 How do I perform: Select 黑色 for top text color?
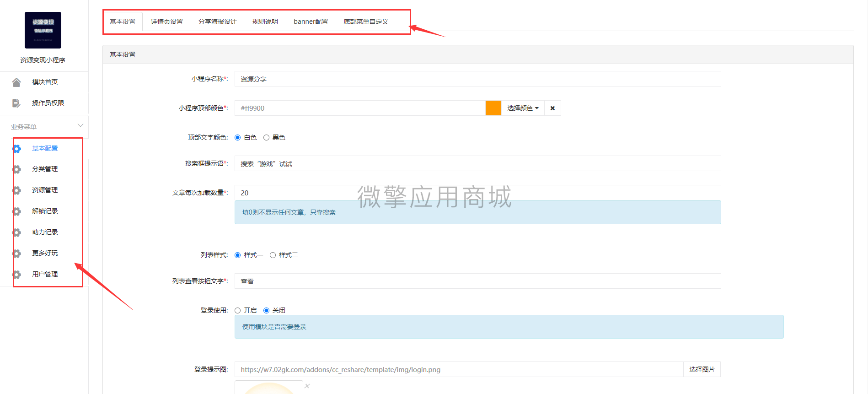(266, 137)
